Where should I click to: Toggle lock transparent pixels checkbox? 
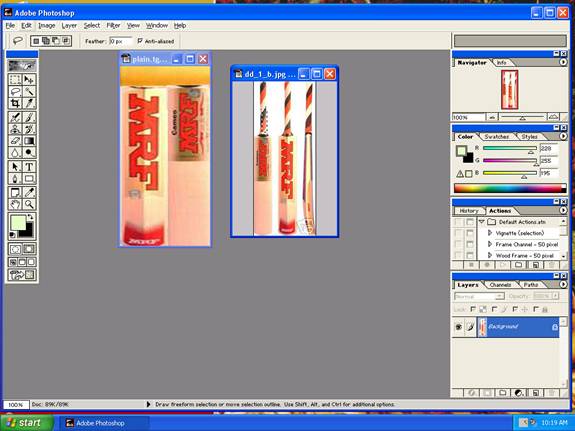(473, 309)
